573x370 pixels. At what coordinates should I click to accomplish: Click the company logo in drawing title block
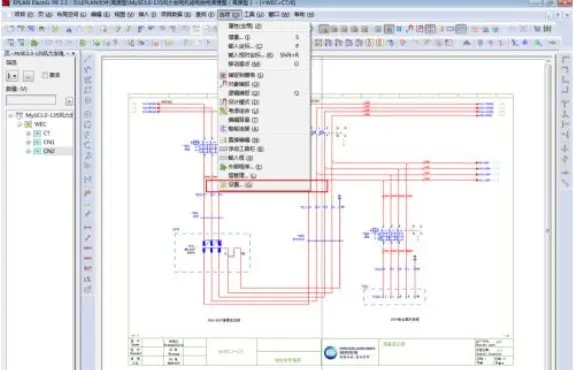click(330, 352)
